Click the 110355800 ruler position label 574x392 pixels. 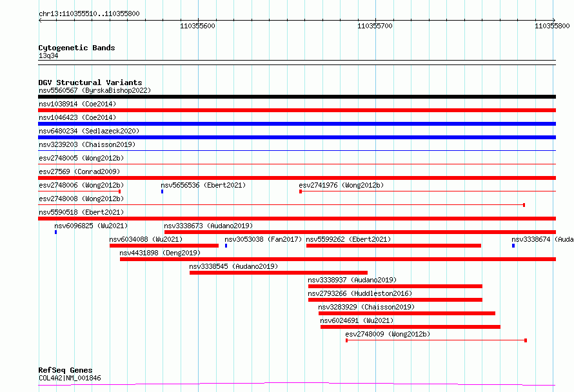pyautogui.click(x=552, y=26)
